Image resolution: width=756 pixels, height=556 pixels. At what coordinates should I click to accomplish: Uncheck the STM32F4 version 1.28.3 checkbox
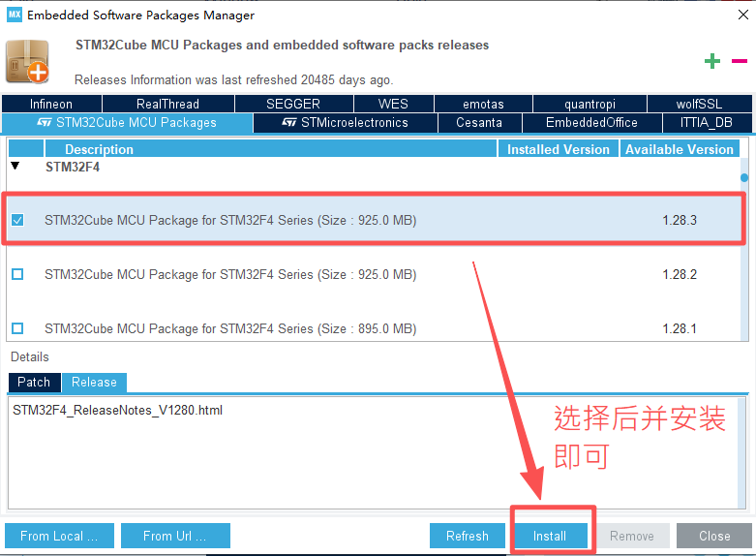click(17, 221)
